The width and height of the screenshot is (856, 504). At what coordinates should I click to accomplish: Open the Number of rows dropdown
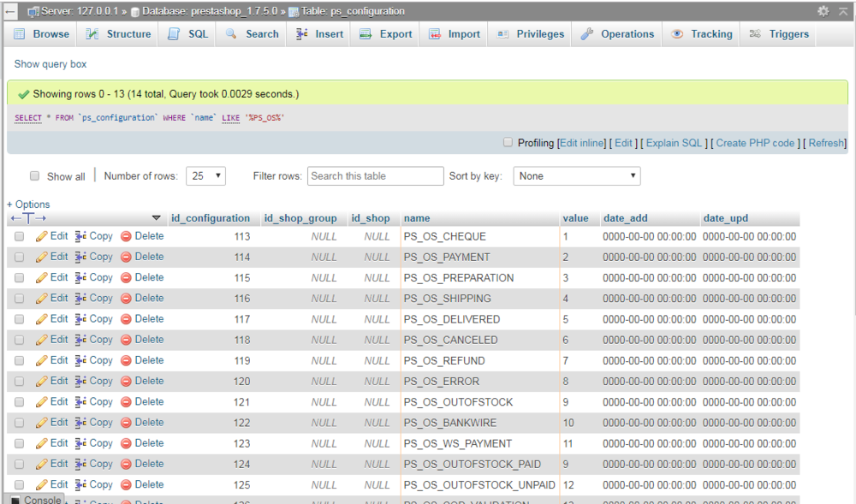coord(205,176)
